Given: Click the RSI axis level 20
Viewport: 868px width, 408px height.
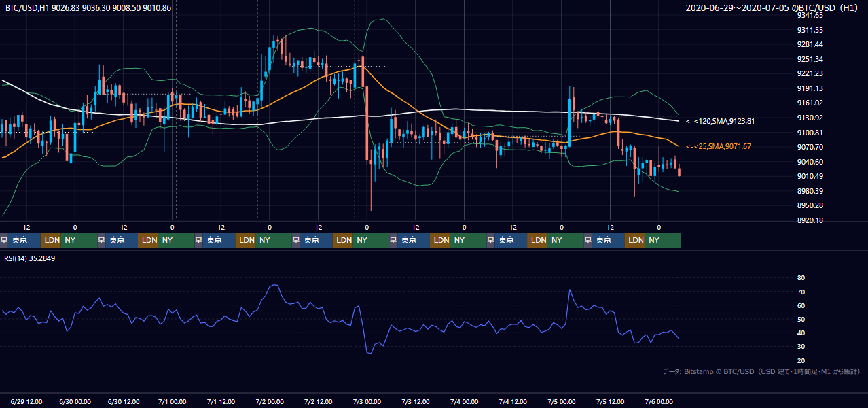Looking at the screenshot, I should pos(801,360).
